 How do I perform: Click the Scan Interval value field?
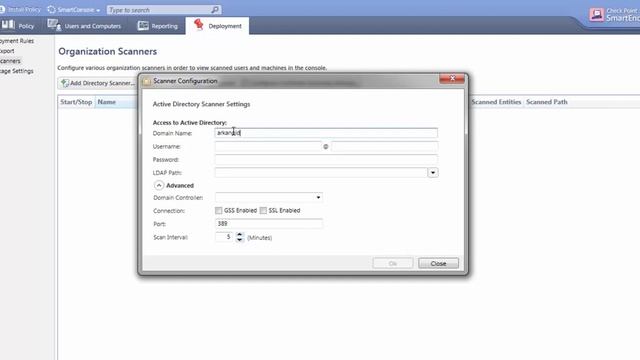[224, 237]
